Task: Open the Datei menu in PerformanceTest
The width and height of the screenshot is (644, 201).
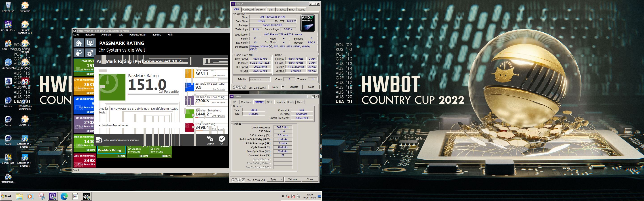Action: point(76,35)
